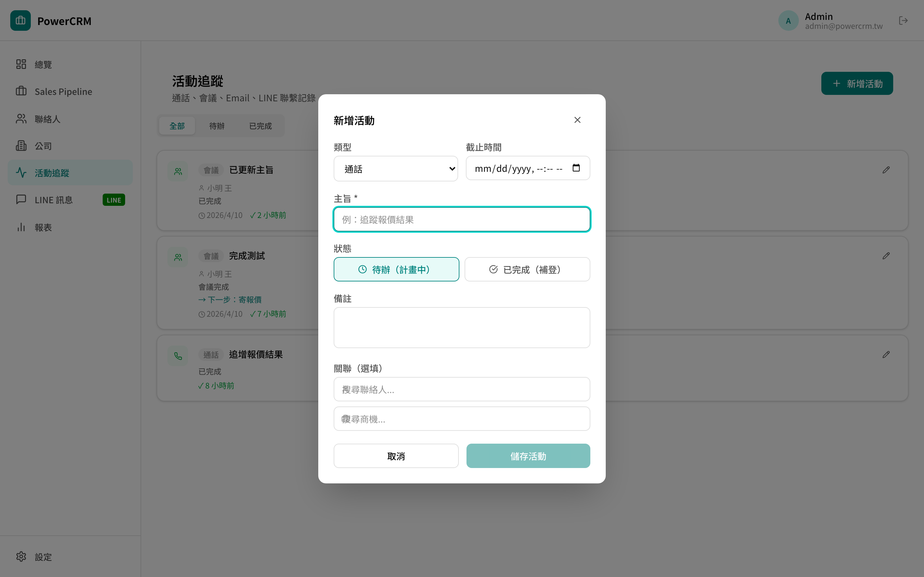
Task: Click the edit pencil on 已更新主旨 card
Action: (886, 170)
